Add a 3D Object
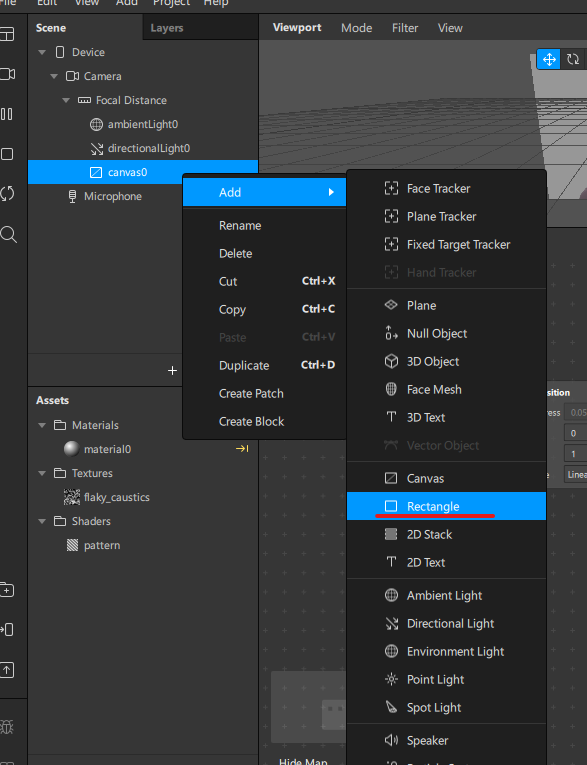Screen dimensions: 587x765 (x=446, y=362)
